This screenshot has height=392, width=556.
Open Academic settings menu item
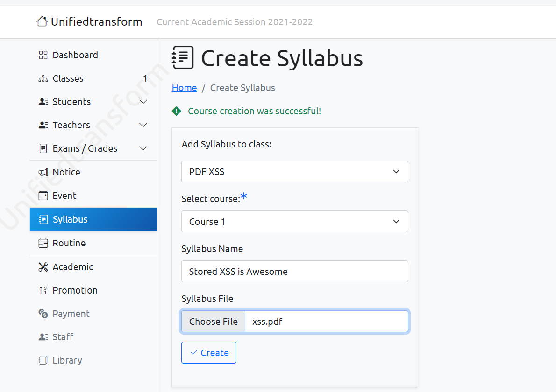pos(93,267)
